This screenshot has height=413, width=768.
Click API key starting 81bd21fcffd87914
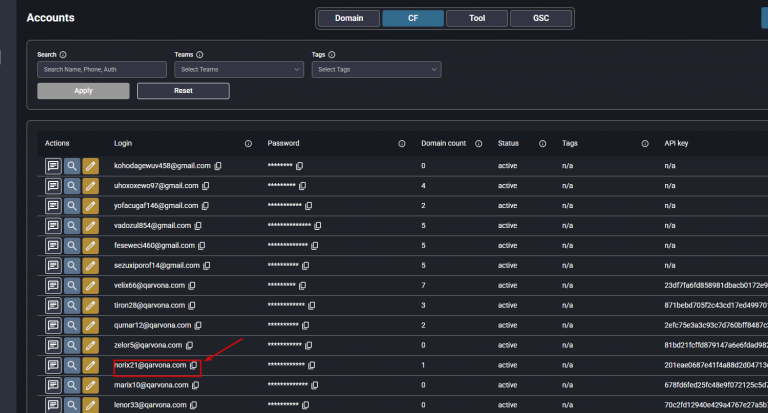(x=716, y=345)
